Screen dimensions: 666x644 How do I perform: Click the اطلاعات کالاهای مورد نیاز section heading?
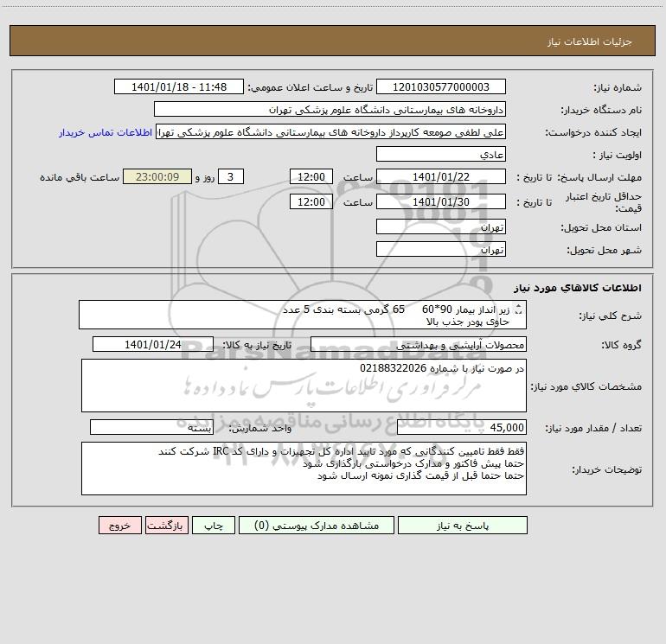(x=578, y=288)
